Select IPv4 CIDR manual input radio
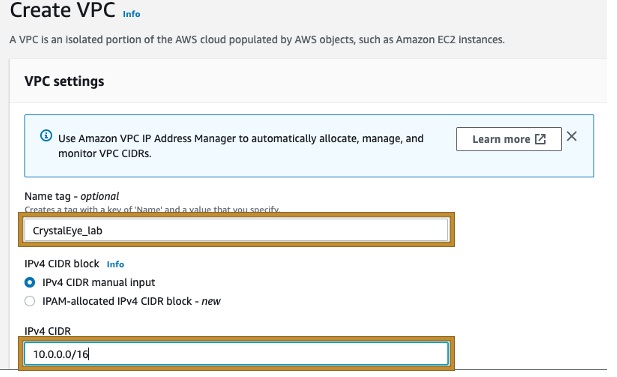 pyautogui.click(x=30, y=283)
